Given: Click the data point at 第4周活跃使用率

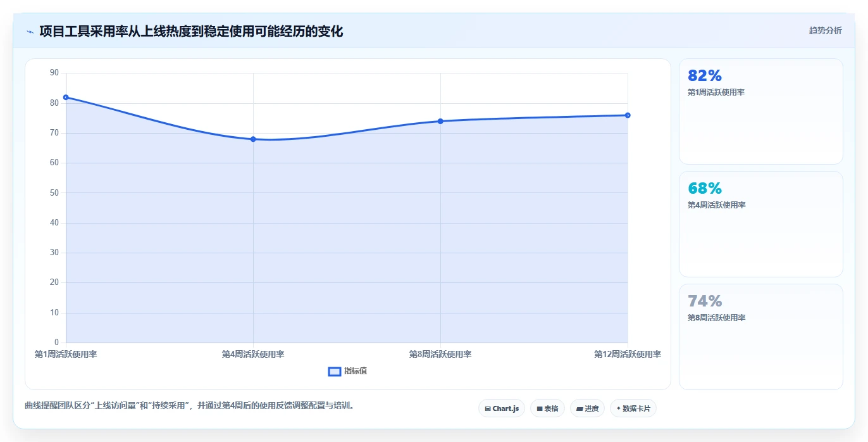Looking at the screenshot, I should [253, 139].
